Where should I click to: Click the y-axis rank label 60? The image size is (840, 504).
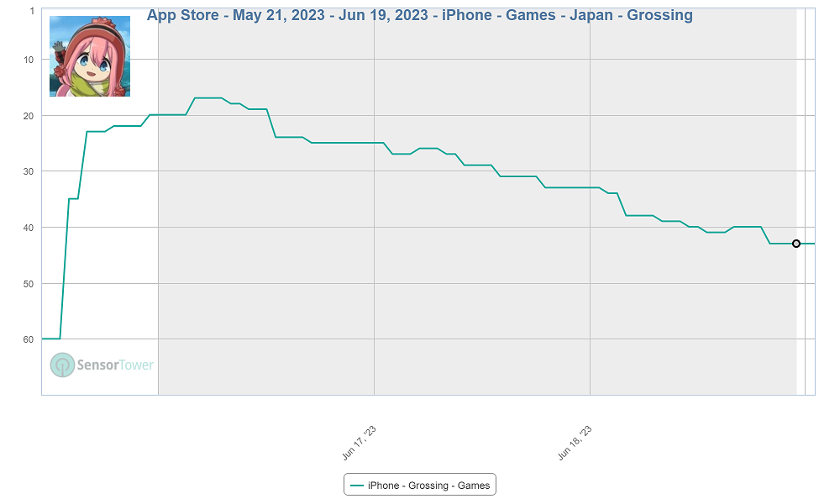29,339
